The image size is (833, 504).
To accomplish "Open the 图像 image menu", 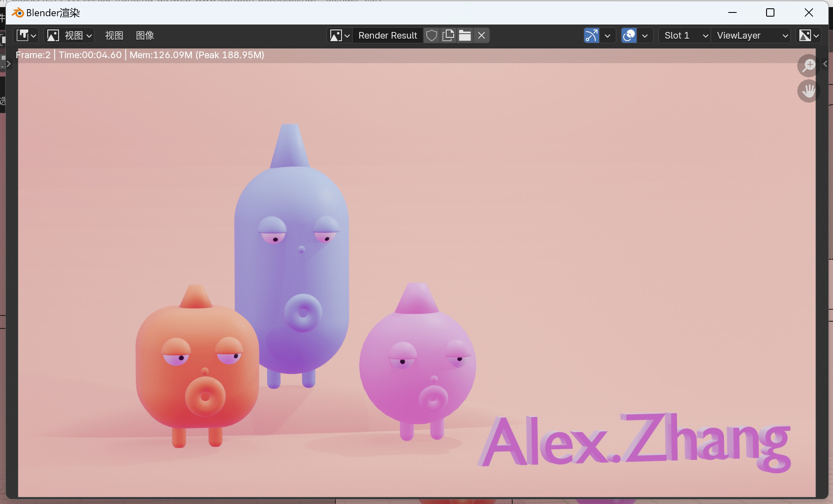I will [x=145, y=36].
